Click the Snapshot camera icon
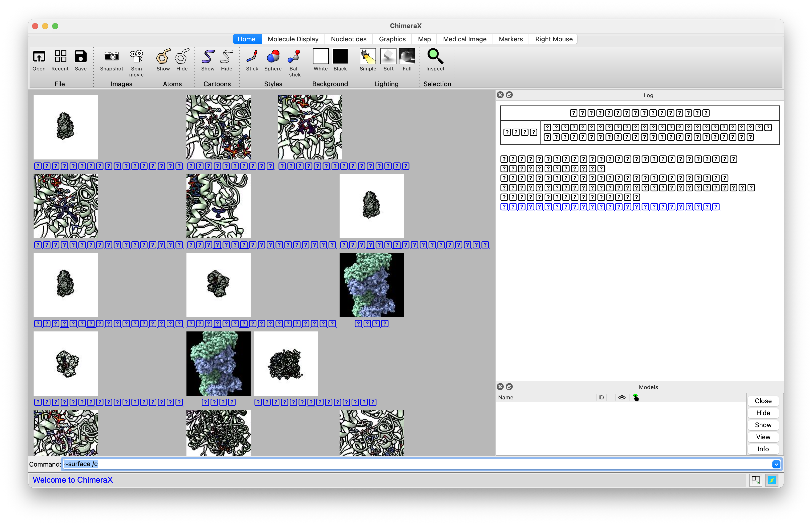Image resolution: width=812 pixels, height=525 pixels. coord(112,57)
